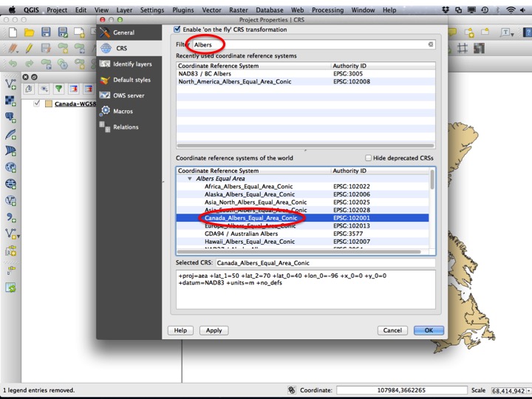Click the world CRS list horizontal scrollbar
Viewport: 532px width, 399px height.
[x=299, y=252]
